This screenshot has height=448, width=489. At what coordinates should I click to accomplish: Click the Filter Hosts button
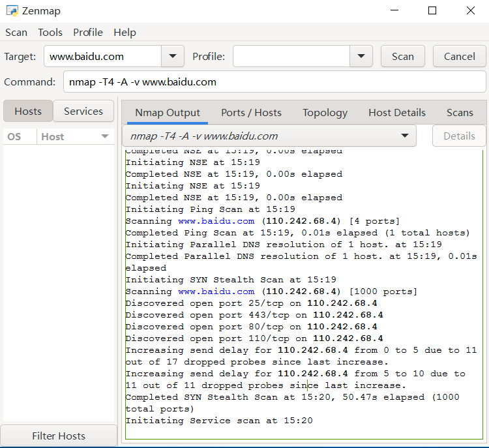[x=59, y=436]
